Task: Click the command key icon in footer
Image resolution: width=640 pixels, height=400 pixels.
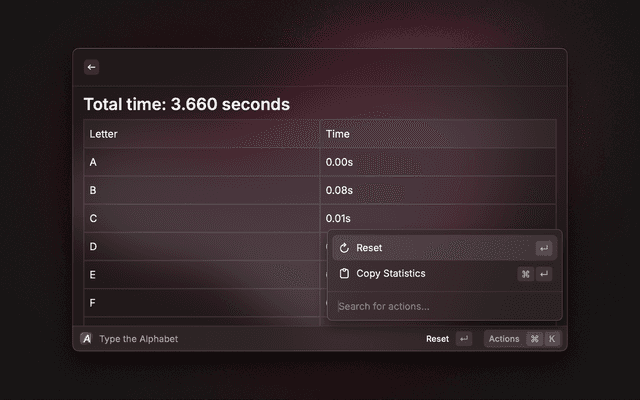Action: tap(534, 339)
